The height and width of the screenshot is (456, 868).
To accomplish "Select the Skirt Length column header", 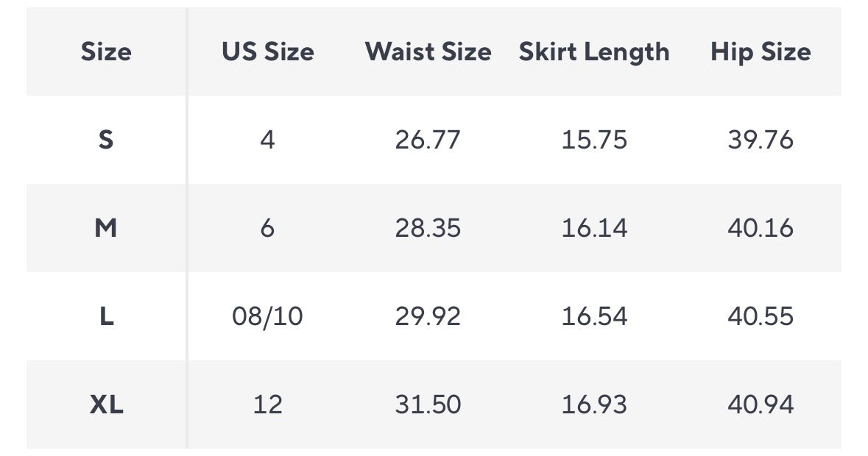I will (x=594, y=51).
